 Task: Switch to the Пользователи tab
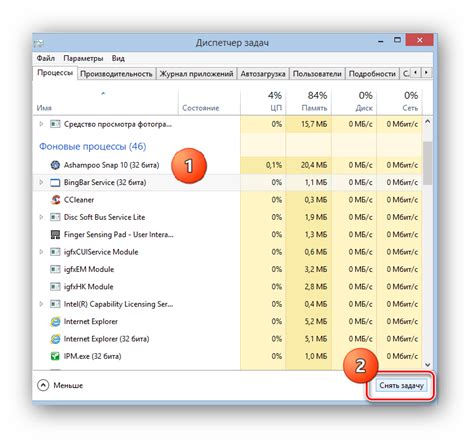click(x=317, y=74)
